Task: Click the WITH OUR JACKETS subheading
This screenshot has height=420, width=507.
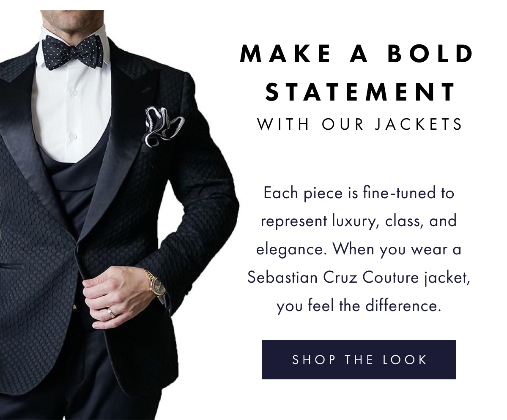Action: tap(359, 125)
